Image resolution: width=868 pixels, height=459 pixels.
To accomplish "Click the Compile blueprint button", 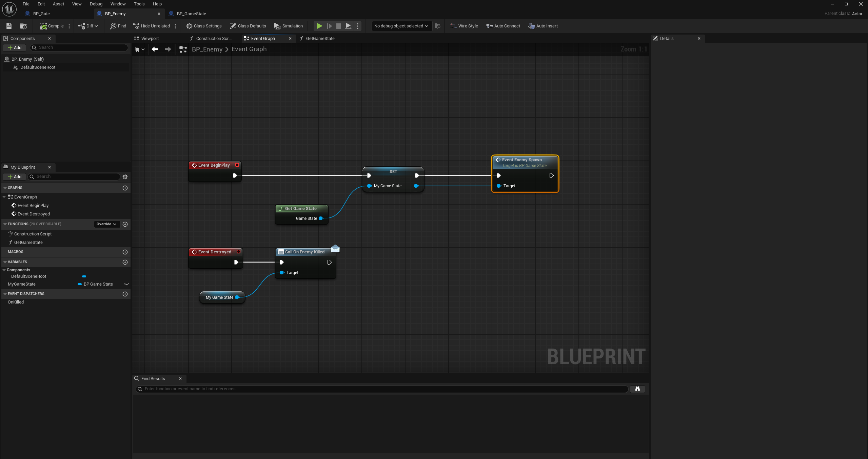I will [52, 26].
